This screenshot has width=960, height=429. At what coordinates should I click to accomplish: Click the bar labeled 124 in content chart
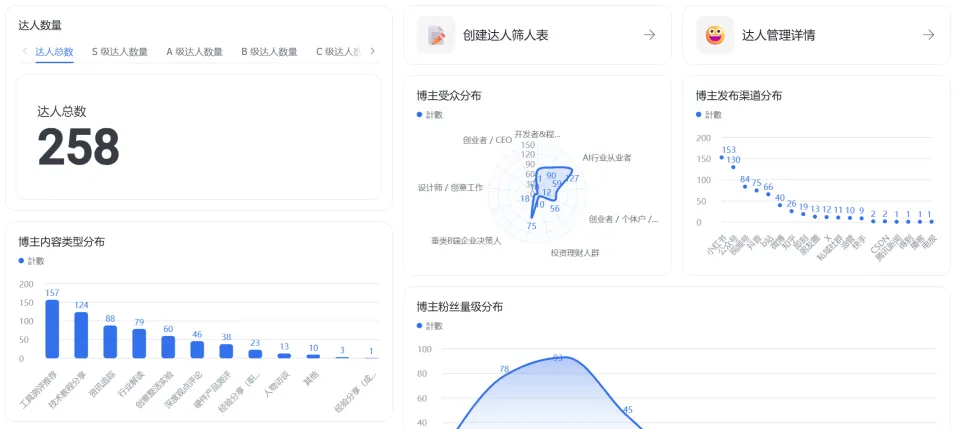81,335
